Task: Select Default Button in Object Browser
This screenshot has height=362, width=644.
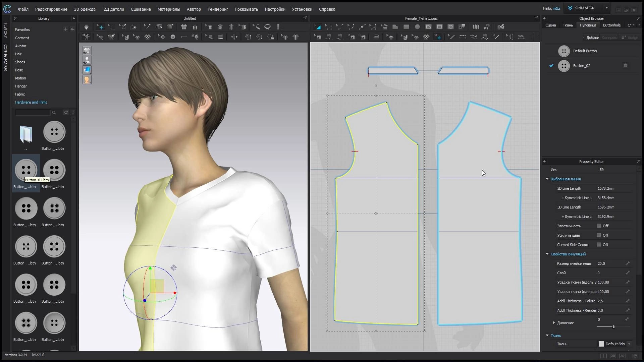Action: click(585, 51)
